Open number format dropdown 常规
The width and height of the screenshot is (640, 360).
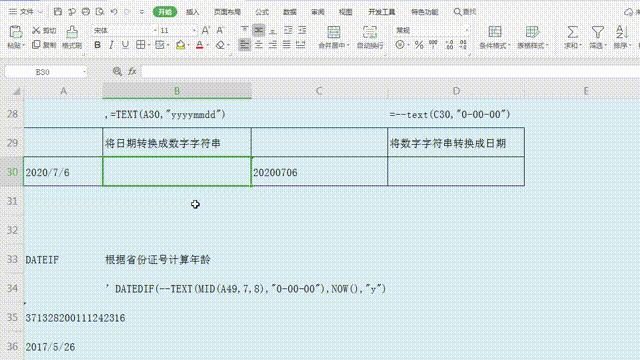(467, 31)
